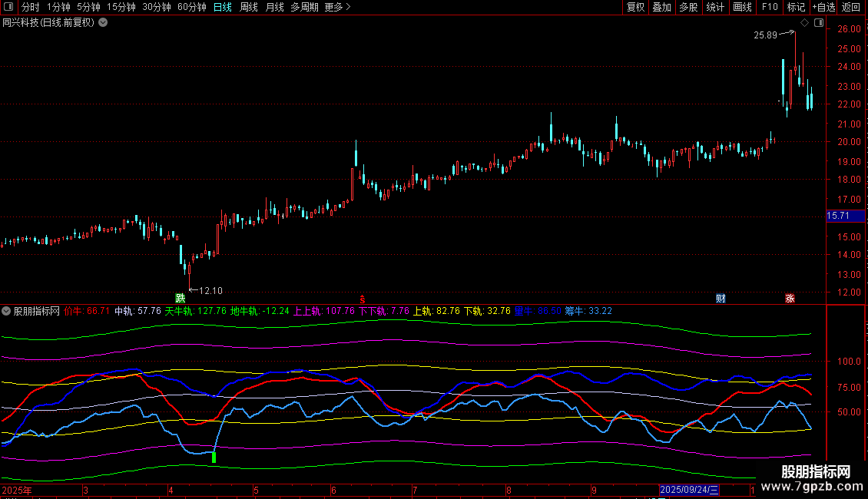Click the 复权 button
Image resolution: width=868 pixels, height=499 pixels.
pos(636,8)
